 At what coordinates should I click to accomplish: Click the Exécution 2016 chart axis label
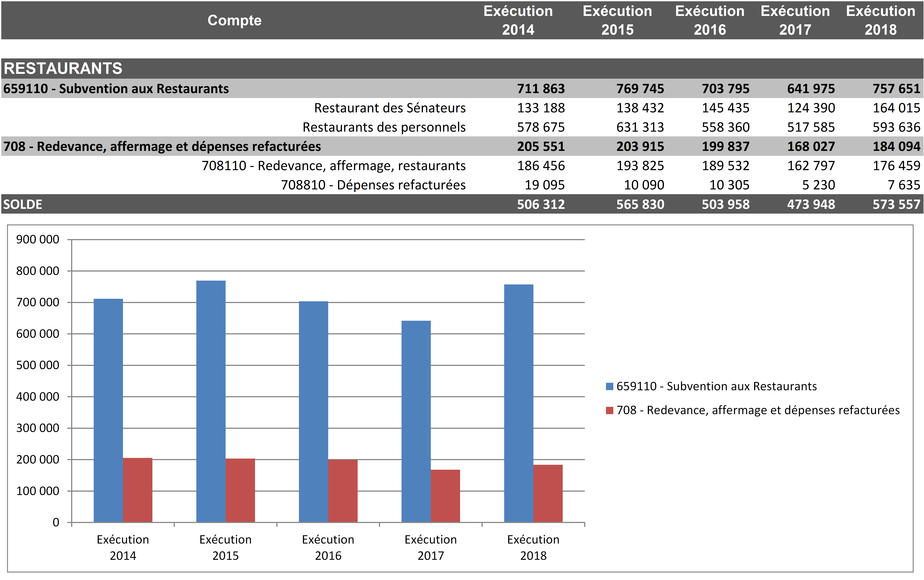tap(328, 547)
